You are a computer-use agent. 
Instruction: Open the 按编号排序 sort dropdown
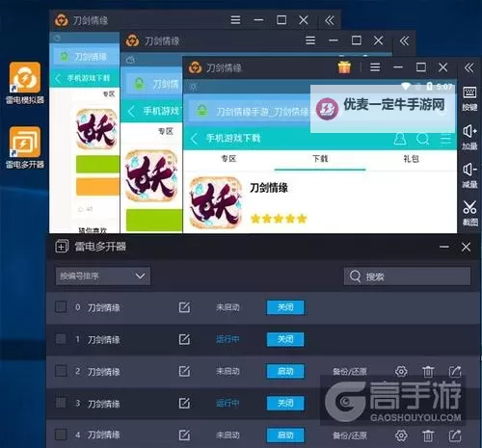tap(102, 276)
